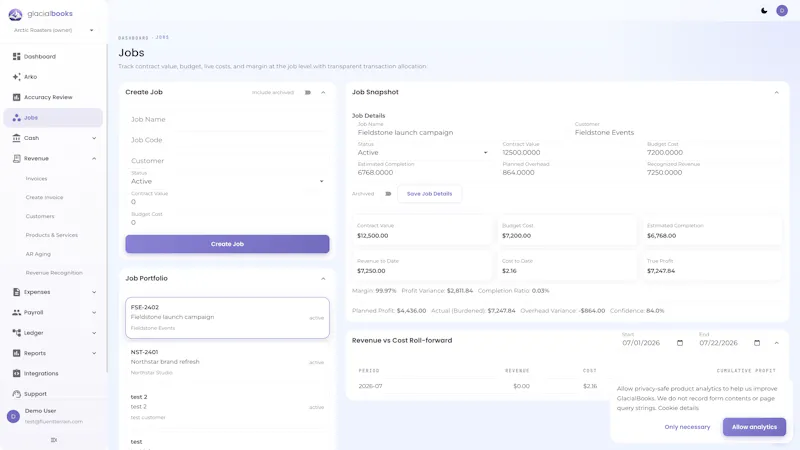Open AR Aging page
The height and width of the screenshot is (450, 800).
coord(38,254)
